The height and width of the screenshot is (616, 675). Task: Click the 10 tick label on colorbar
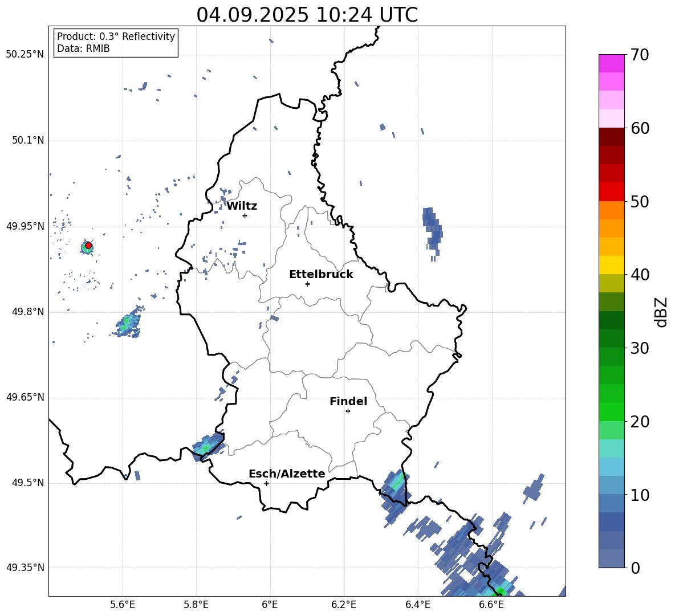(640, 495)
